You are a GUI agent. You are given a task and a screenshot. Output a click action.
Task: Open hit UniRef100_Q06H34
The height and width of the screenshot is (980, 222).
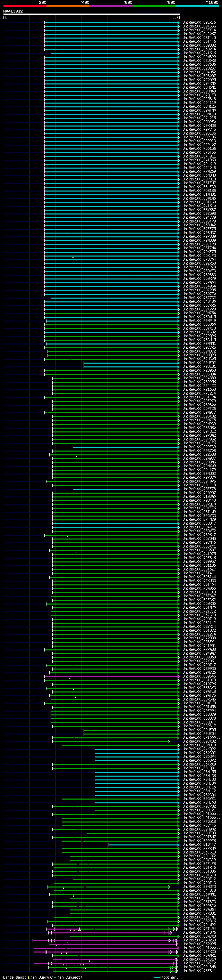pyautogui.click(x=199, y=374)
